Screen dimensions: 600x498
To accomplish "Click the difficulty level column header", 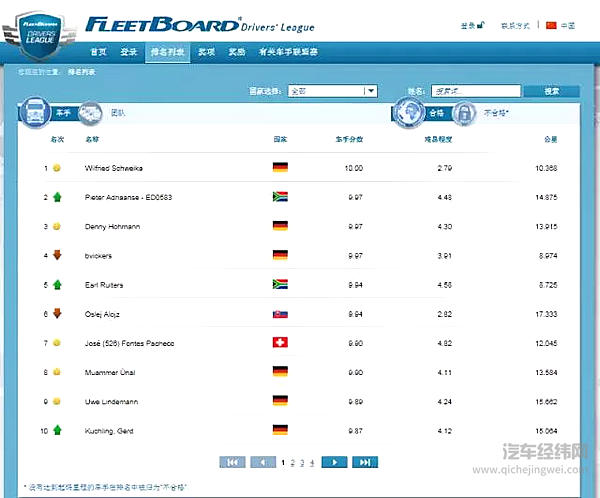I will (x=438, y=139).
